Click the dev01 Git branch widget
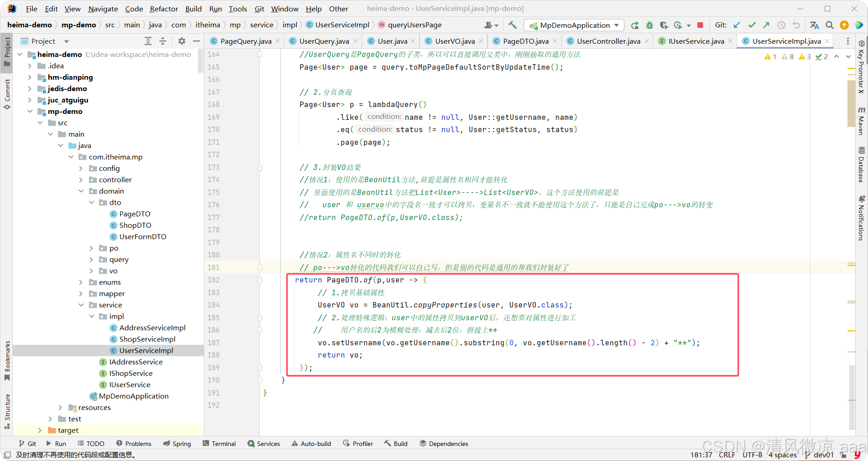 pyautogui.click(x=819, y=455)
